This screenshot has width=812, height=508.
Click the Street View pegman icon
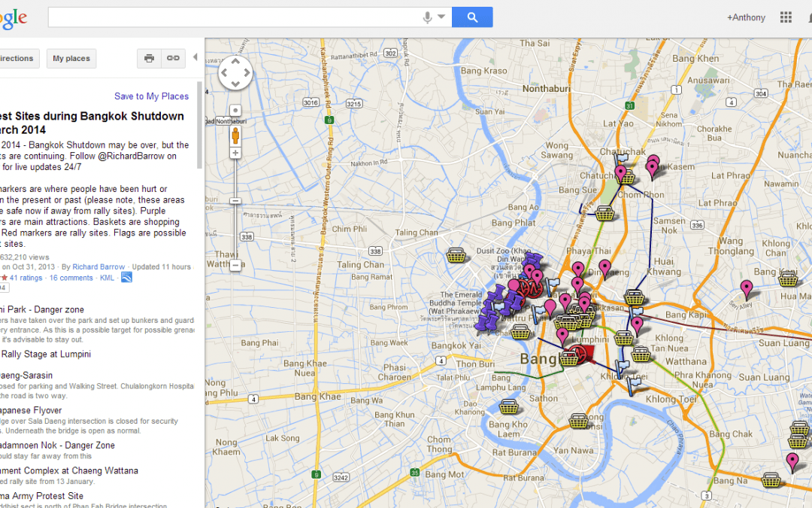coord(235,135)
